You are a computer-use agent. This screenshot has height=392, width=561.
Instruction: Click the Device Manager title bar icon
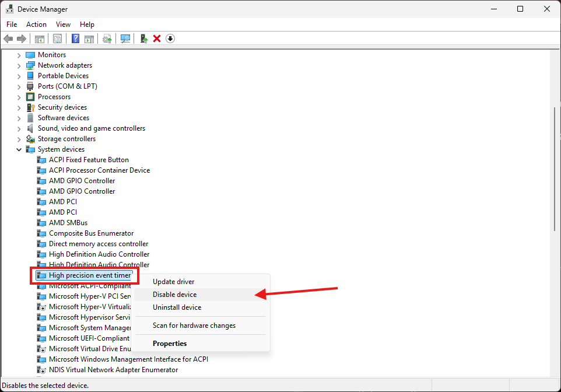tap(9, 9)
